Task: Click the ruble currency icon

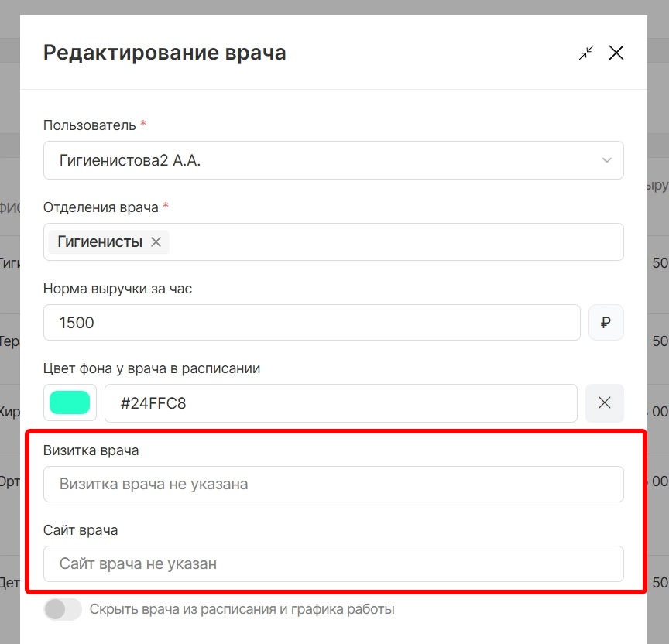Action: click(x=606, y=323)
